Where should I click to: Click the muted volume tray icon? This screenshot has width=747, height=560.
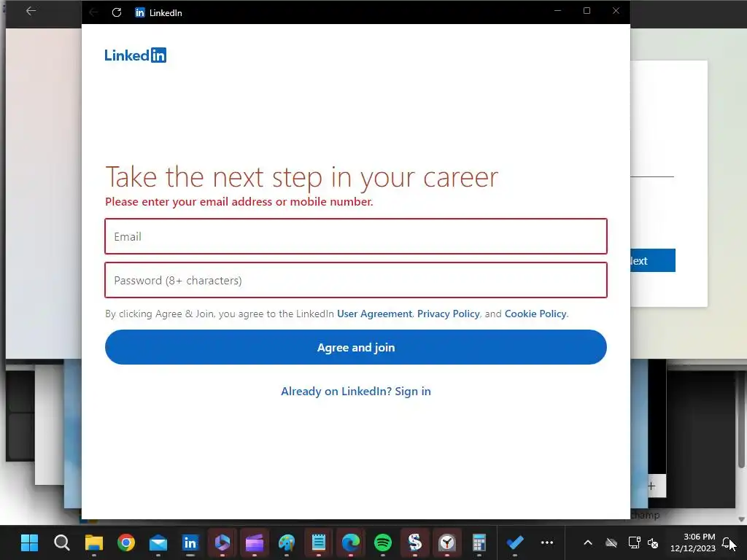653,542
